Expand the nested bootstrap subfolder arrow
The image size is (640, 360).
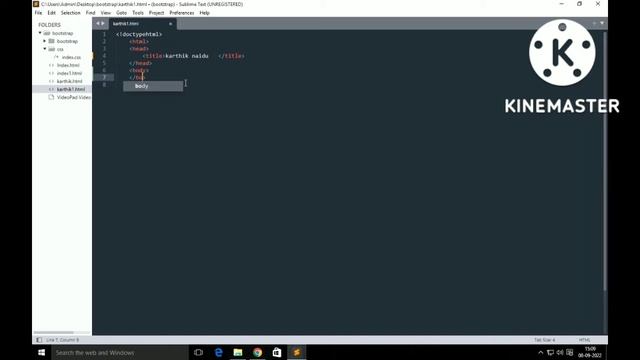pos(45,41)
